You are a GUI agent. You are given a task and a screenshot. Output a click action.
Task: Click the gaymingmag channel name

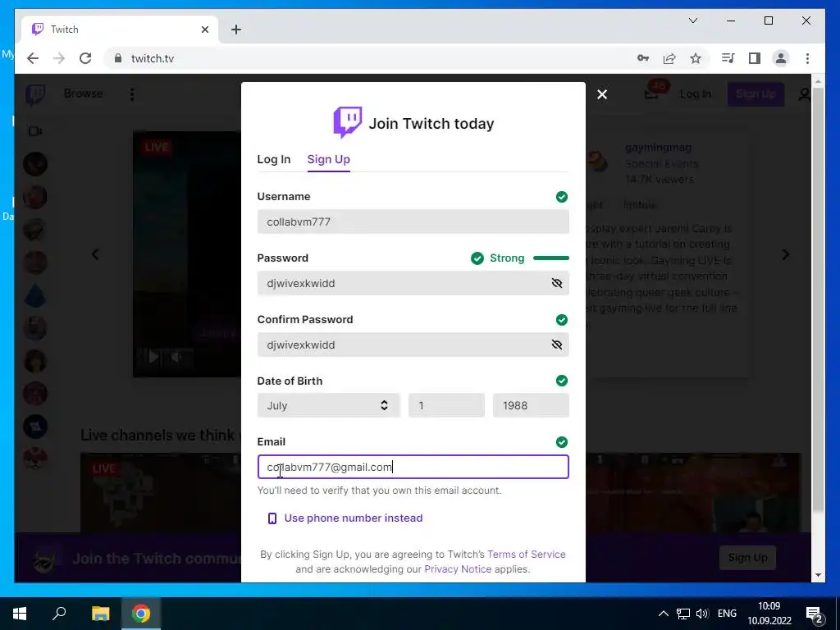[x=658, y=148]
